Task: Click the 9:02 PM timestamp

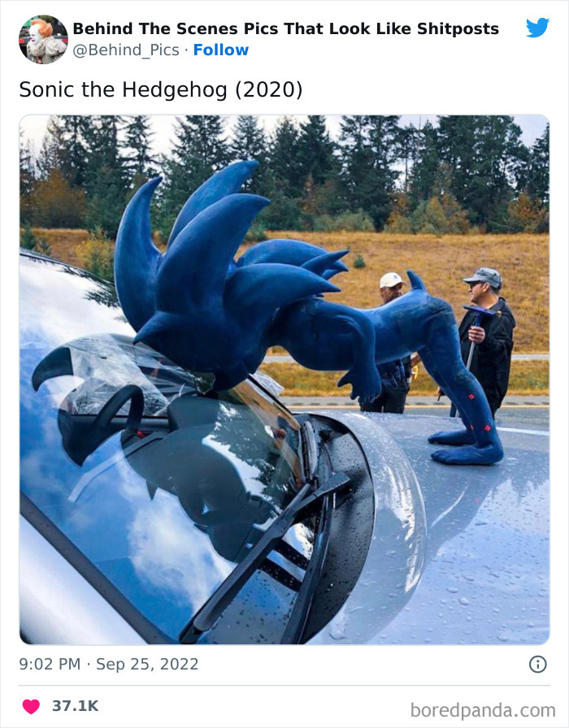Action: (x=50, y=664)
